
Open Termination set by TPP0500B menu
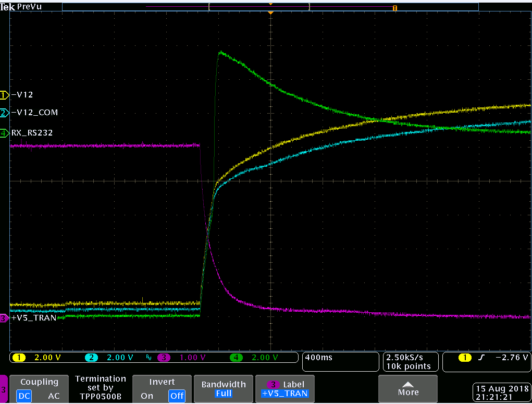(101, 389)
